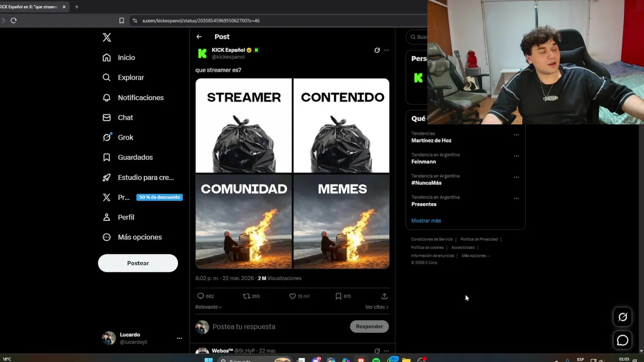
Task: Click the KICK Español account name
Action: (228, 50)
